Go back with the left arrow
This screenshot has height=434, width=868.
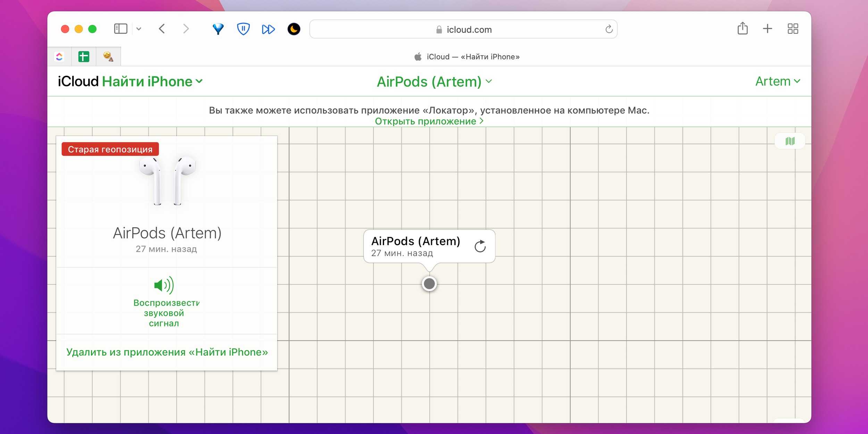coord(162,29)
